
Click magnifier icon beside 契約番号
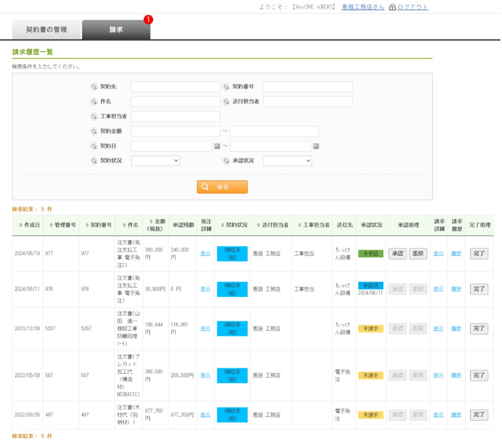(x=226, y=87)
